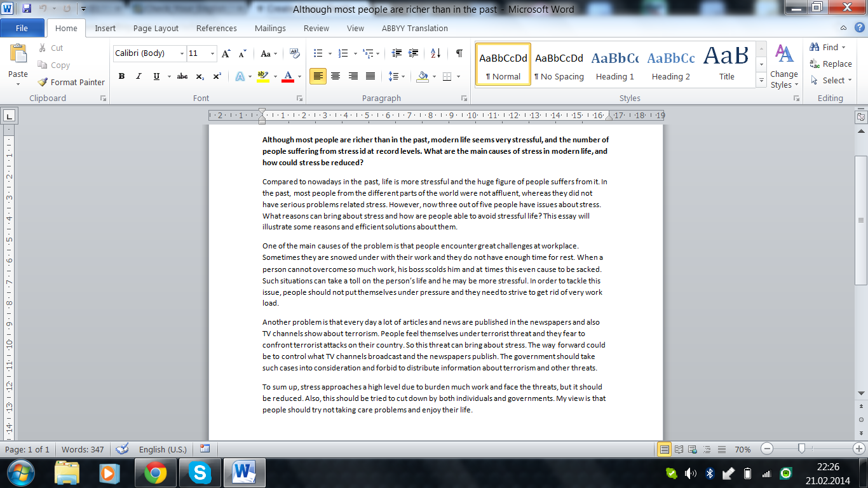This screenshot has width=868, height=488.
Task: Apply the Heading 1 style
Action: coord(615,64)
